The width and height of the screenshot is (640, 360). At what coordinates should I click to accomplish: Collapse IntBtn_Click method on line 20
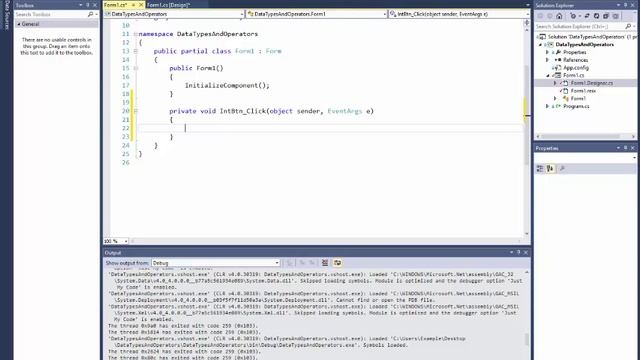click(x=136, y=111)
